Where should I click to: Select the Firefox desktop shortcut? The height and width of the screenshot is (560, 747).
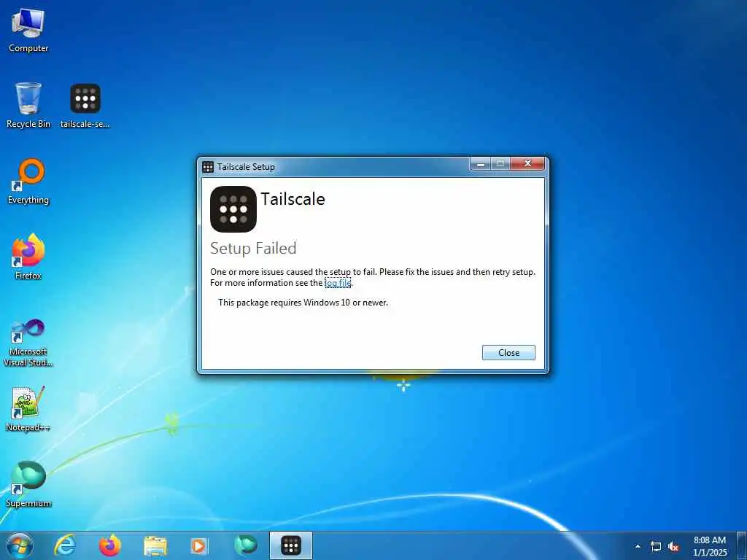pyautogui.click(x=28, y=257)
